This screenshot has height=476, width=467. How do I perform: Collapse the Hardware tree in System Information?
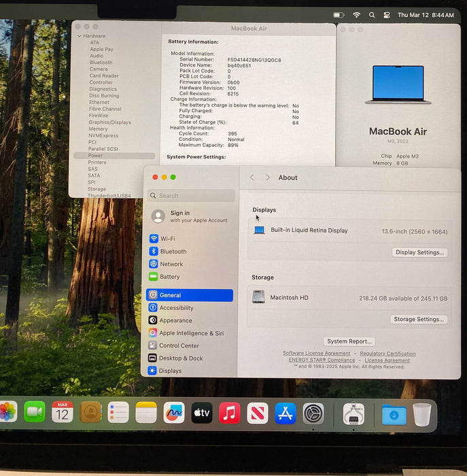(80, 36)
